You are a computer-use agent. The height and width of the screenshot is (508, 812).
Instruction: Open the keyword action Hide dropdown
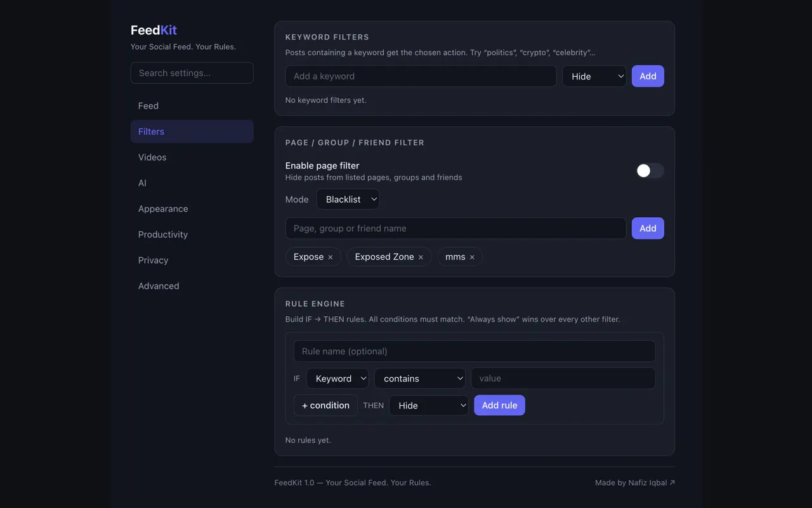pos(594,76)
